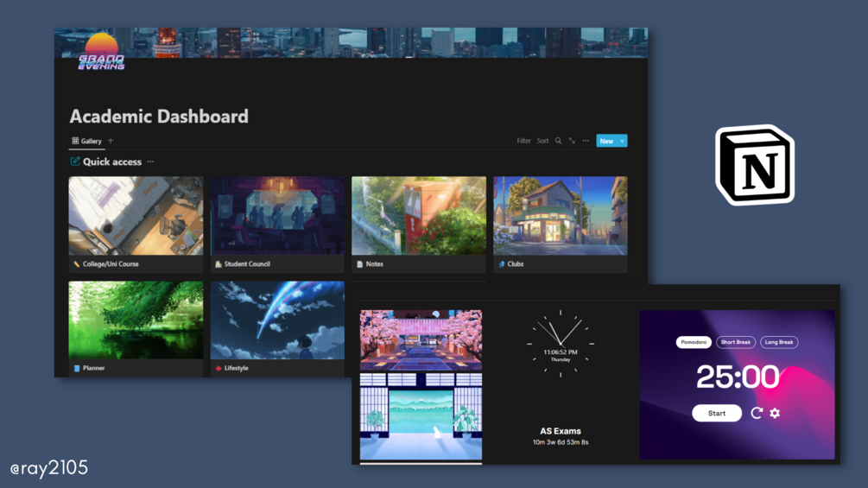Click the AS Exams countdown title

pos(561,431)
